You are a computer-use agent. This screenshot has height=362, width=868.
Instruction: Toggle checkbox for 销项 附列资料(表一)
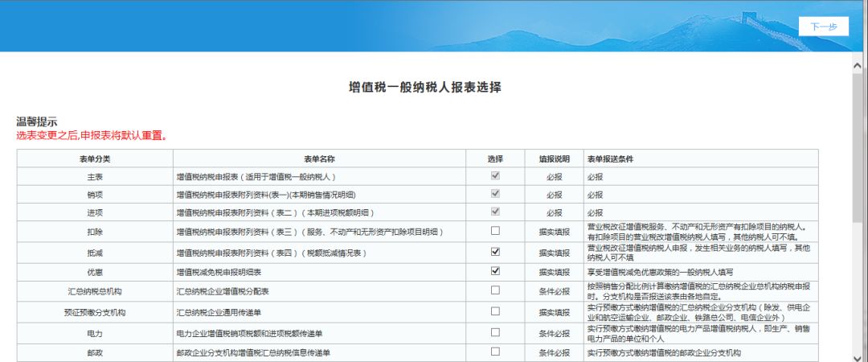pyautogui.click(x=495, y=194)
